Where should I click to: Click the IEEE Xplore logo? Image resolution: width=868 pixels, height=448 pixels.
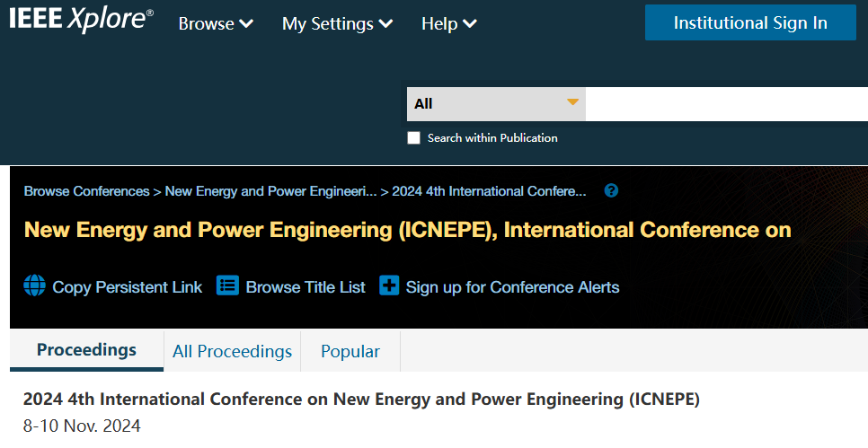(82, 20)
